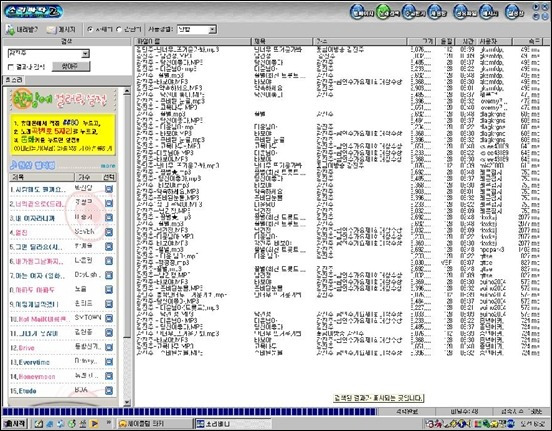Viewport: 552px width, 431px height.
Task: Open the user status dropdown in the toolbar
Action: click(x=212, y=30)
